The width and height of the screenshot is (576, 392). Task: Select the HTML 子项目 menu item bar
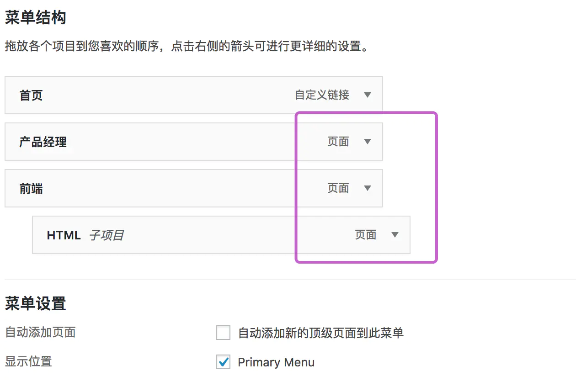click(x=221, y=235)
